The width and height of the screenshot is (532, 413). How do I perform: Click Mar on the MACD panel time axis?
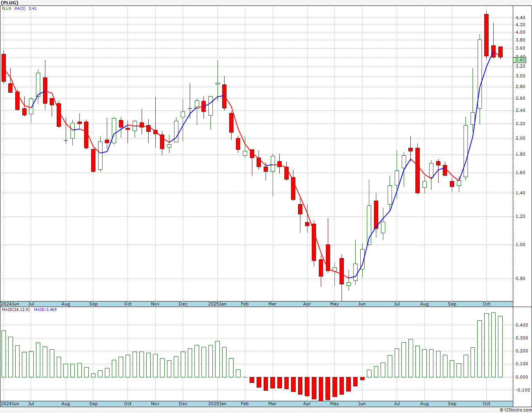tap(272, 404)
